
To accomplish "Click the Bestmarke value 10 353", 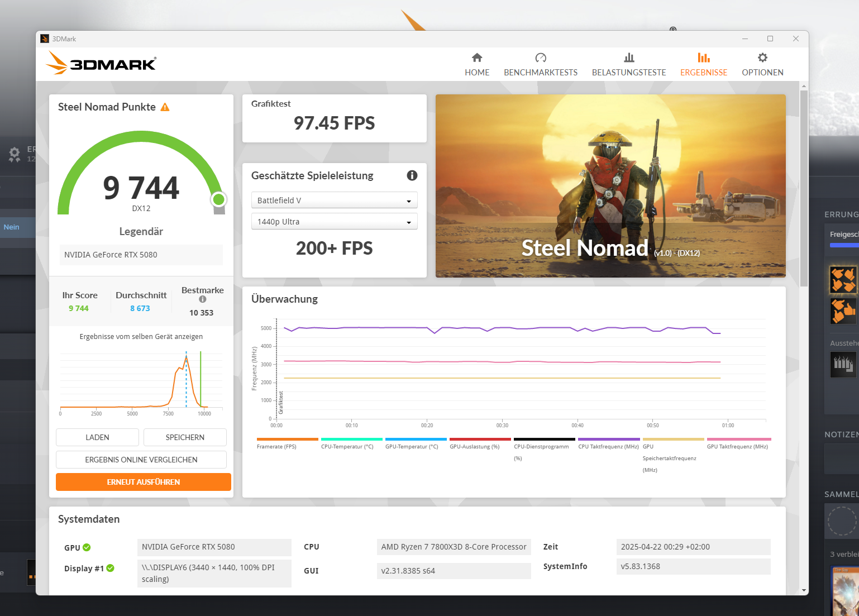I will coord(202,313).
